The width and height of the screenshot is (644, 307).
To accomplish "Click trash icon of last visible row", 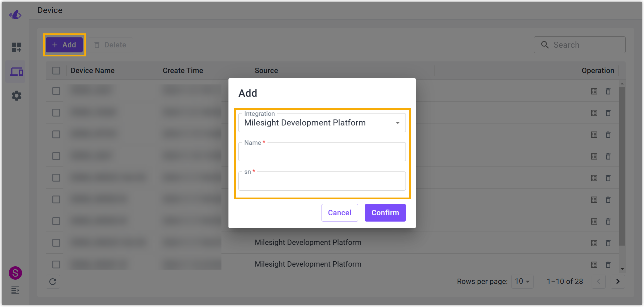I will [x=608, y=265].
